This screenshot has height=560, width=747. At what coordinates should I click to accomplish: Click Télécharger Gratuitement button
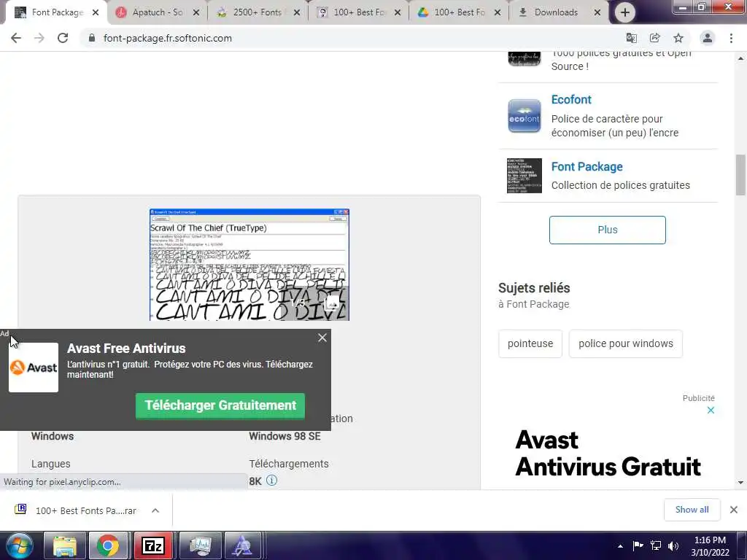pos(220,405)
